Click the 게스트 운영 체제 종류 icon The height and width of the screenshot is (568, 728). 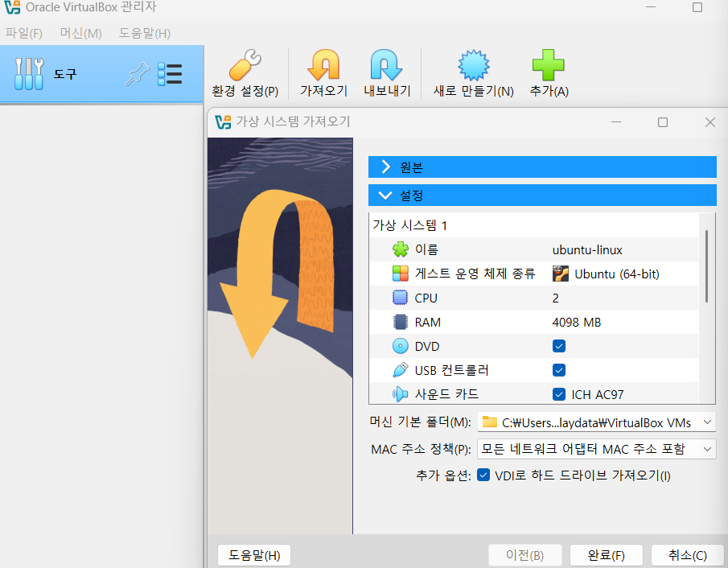click(x=401, y=274)
